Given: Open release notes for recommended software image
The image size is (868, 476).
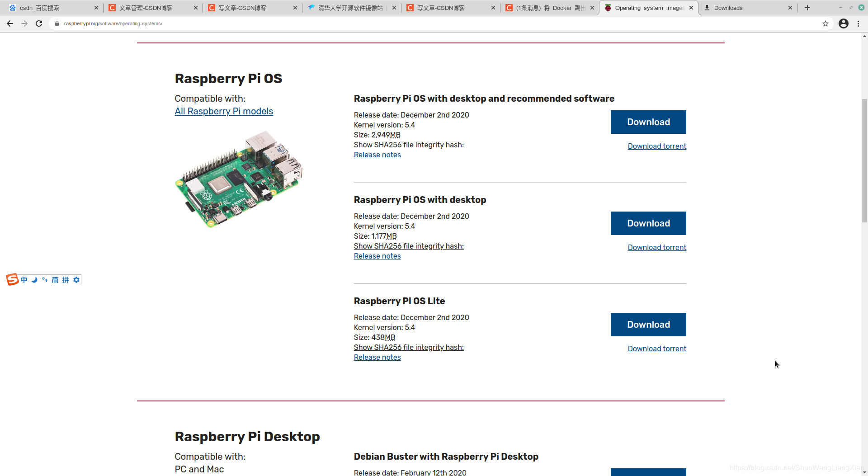Looking at the screenshot, I should coord(377,155).
